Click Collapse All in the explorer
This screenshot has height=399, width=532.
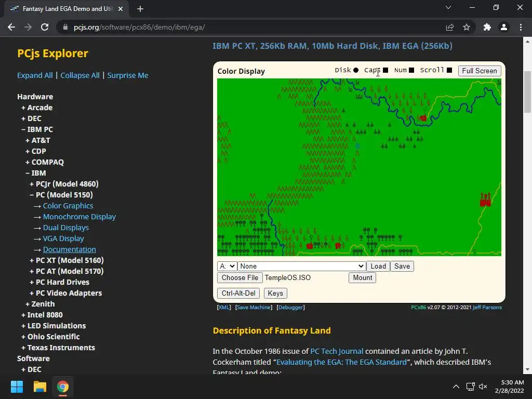pos(80,75)
